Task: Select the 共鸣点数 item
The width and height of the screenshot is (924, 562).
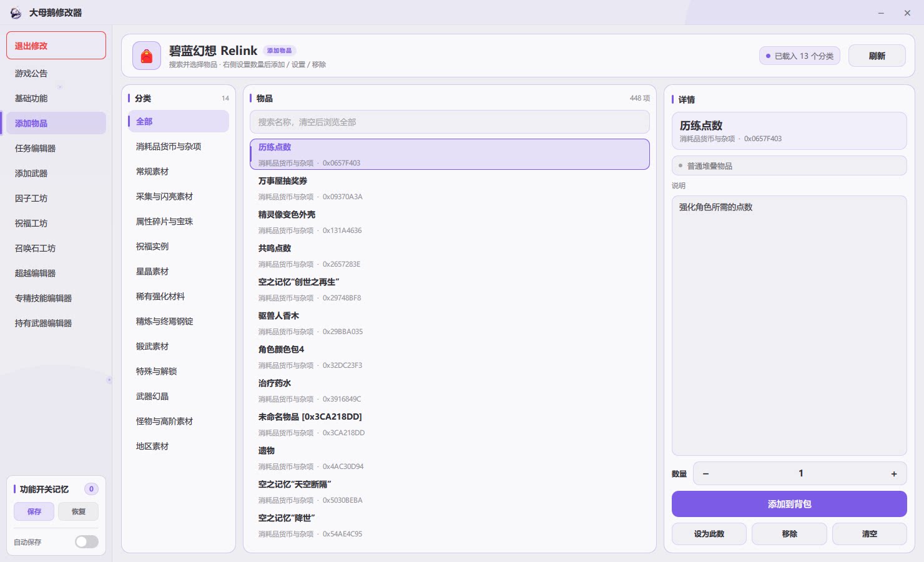Action: (450, 255)
